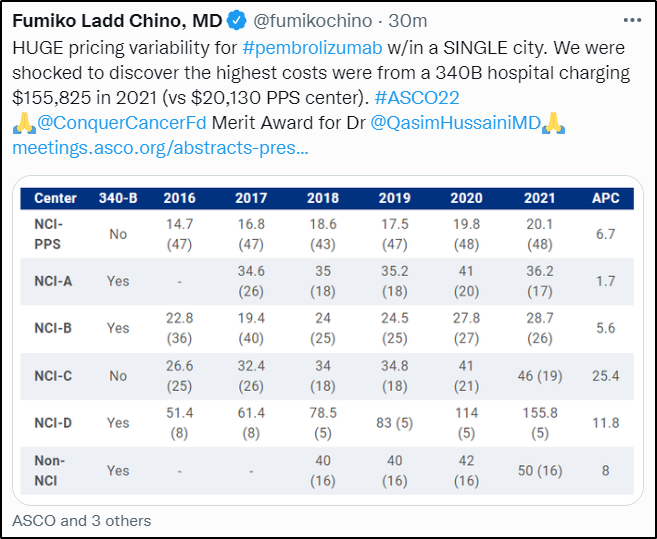
Task: Open the meetings.asco.org abstract link
Action: 160,148
